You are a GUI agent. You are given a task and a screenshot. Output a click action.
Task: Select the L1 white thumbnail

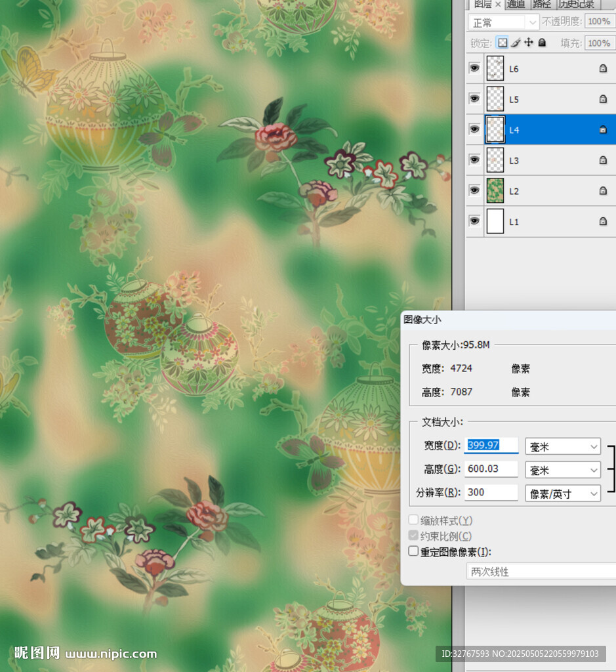[x=495, y=221]
